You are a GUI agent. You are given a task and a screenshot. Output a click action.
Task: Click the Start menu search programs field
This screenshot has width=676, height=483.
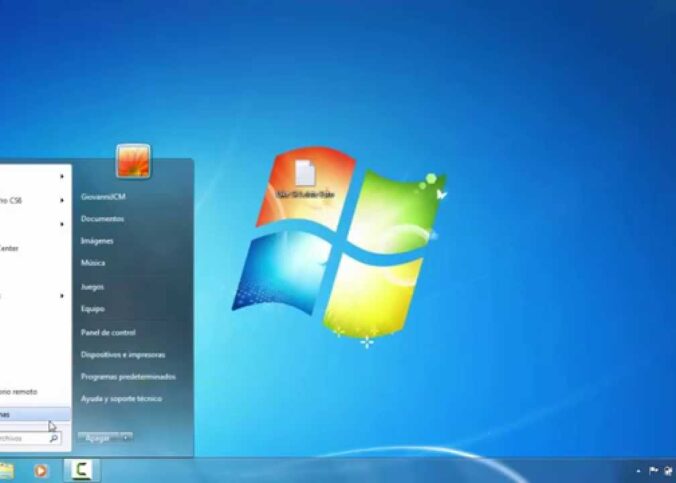30,438
